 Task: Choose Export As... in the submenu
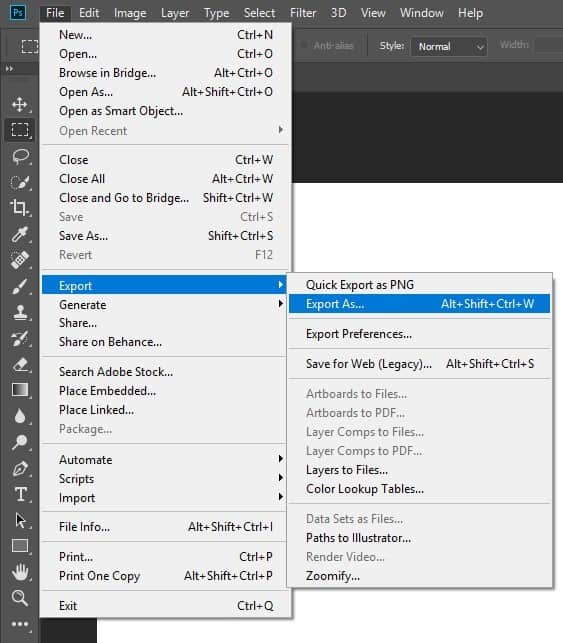click(x=419, y=303)
